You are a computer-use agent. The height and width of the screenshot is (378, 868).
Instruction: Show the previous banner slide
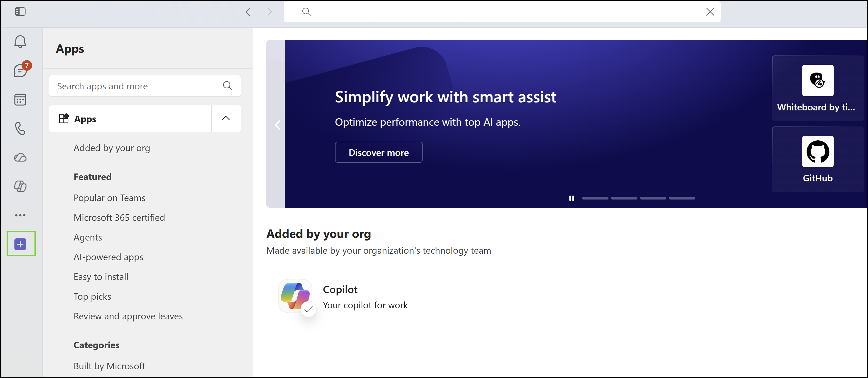(277, 125)
